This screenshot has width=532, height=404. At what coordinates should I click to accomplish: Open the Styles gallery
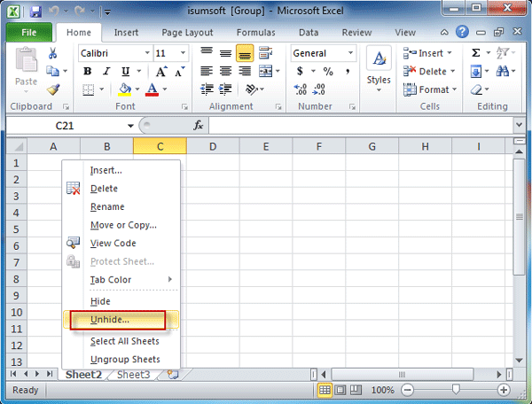pyautogui.click(x=379, y=69)
